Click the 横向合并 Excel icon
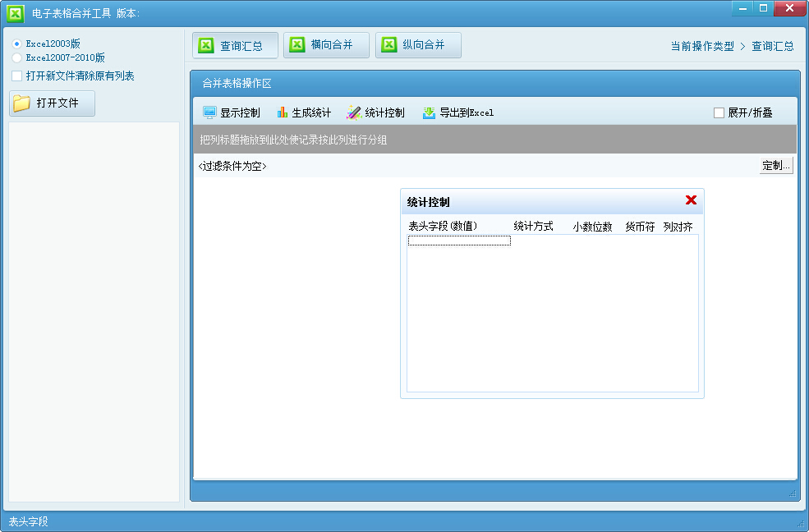 coord(297,44)
